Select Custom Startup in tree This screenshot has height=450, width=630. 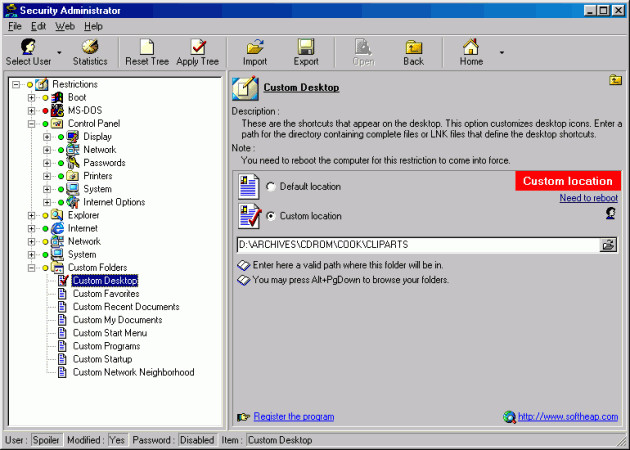click(x=102, y=359)
